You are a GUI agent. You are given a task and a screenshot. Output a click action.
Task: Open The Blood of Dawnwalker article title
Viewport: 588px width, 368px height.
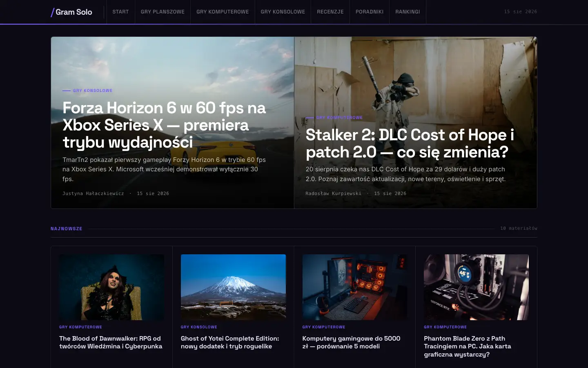point(111,342)
